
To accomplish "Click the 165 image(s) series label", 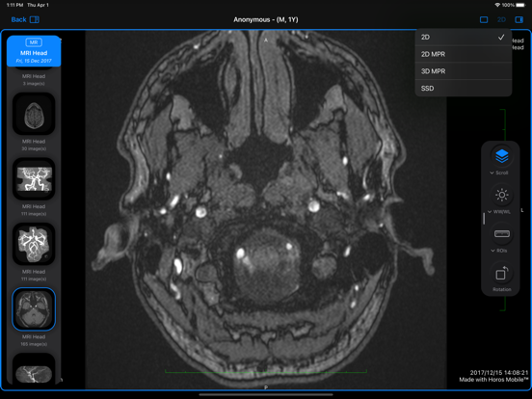I will (34, 344).
